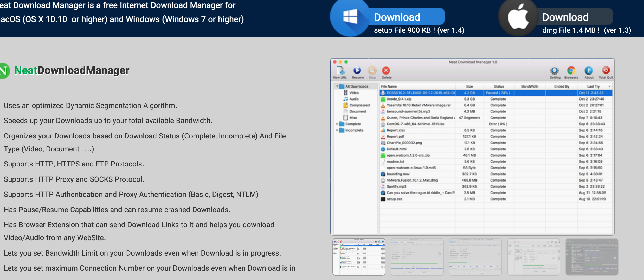This screenshot has height=280, width=644.
Task: Open the Setting gear icon
Action: [555, 72]
